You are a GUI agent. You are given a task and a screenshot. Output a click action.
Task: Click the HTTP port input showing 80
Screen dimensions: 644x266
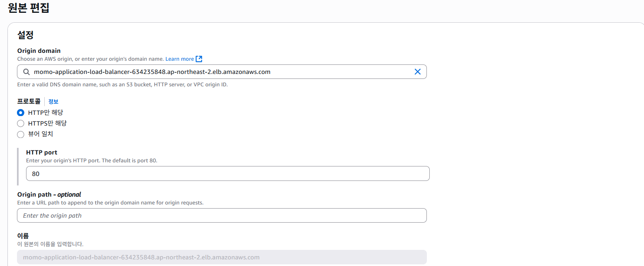tap(228, 173)
